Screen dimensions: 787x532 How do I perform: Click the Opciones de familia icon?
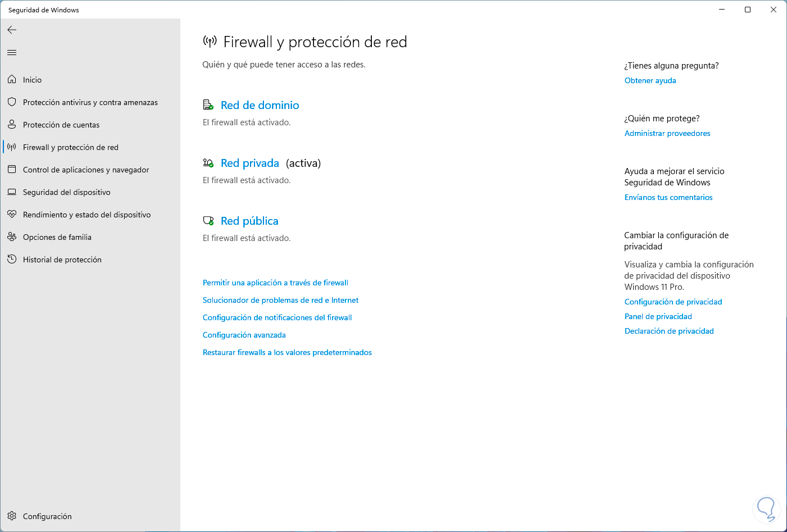coord(12,237)
